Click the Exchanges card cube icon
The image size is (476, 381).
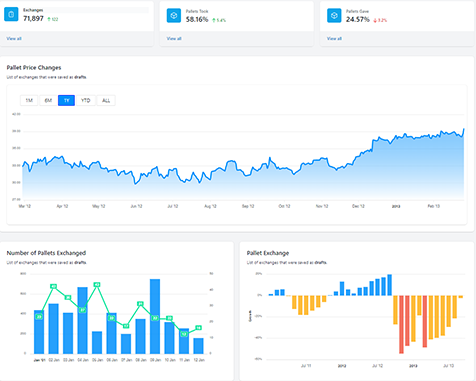[x=11, y=15]
